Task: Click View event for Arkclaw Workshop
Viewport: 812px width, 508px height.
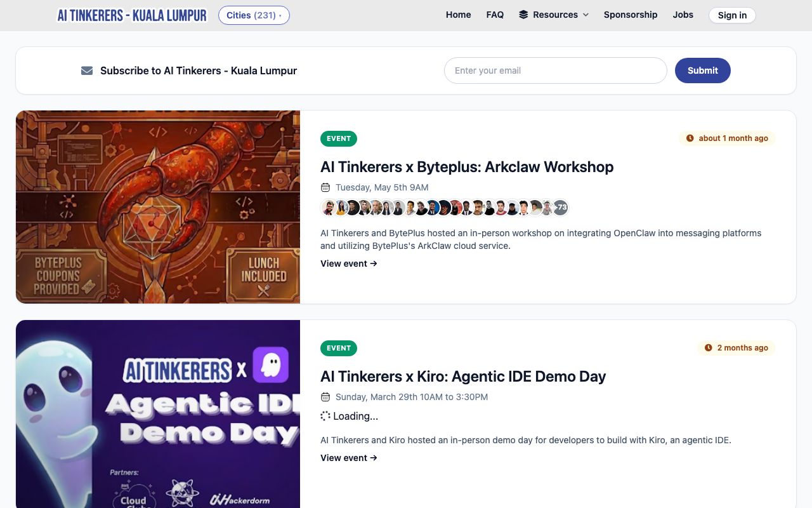Action: point(349,264)
